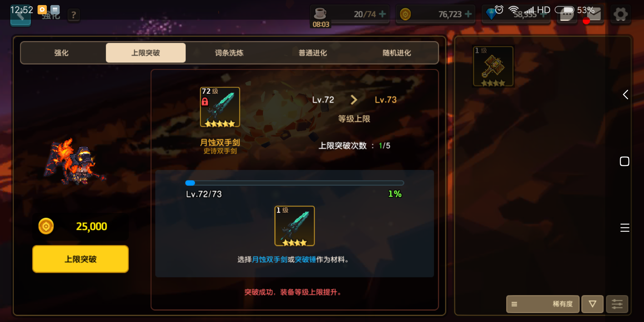
Task: Collapse side navigation chevron arrow
Action: click(x=626, y=95)
